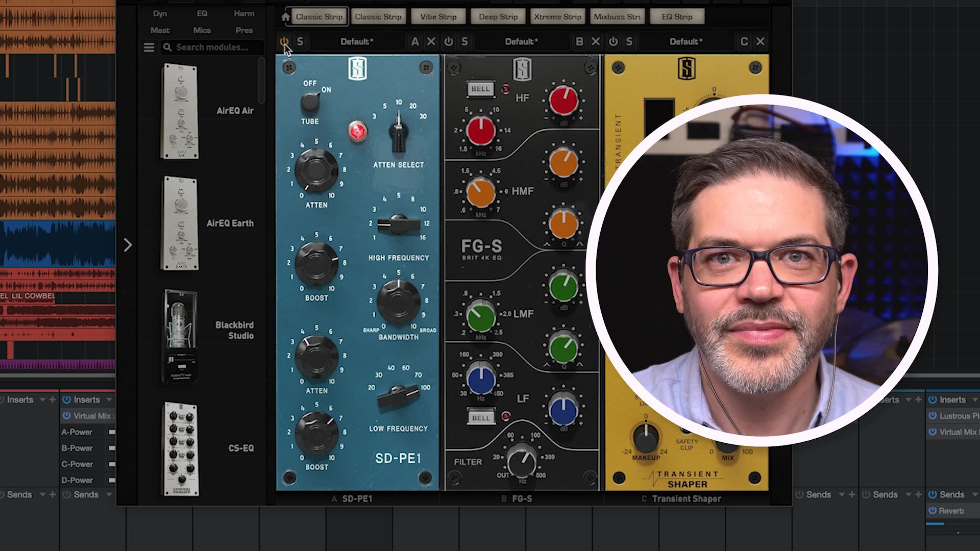
Task: Click the FG-S HF red gain knob
Action: [563, 101]
